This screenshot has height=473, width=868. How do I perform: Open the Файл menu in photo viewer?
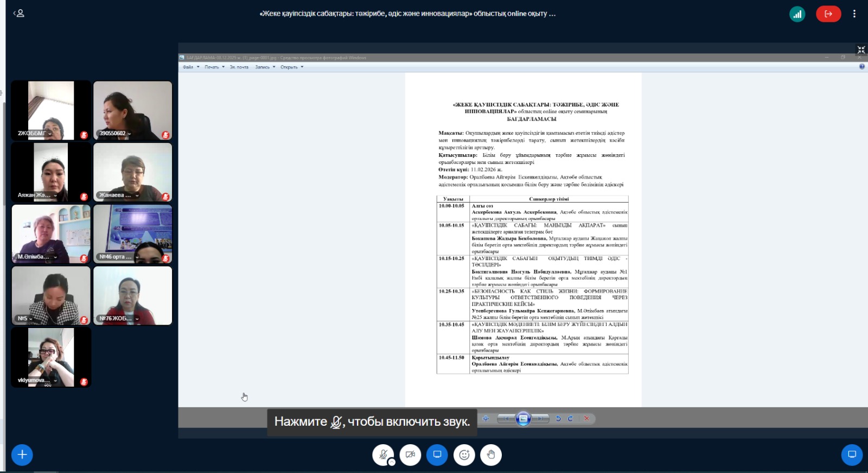click(188, 67)
